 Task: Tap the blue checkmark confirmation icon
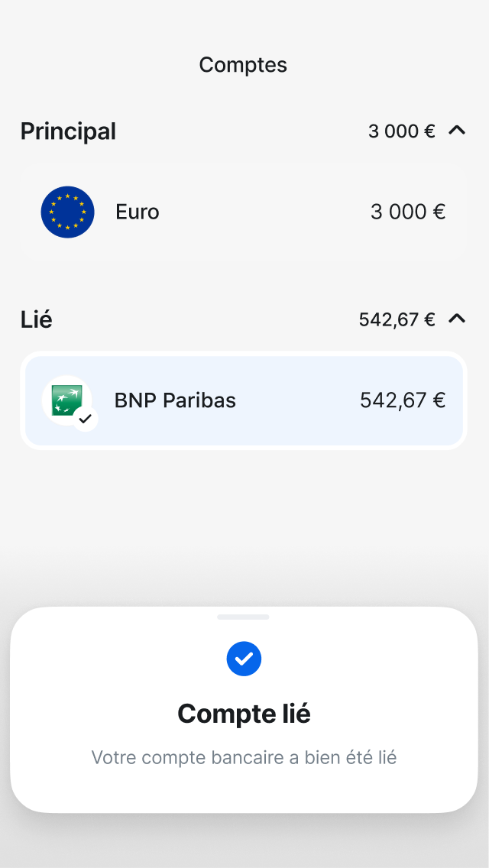244,658
